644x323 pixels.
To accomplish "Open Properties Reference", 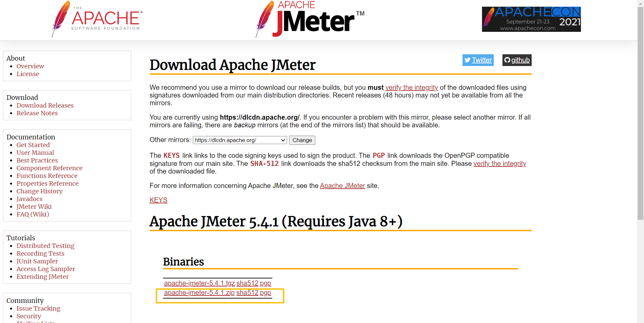I will click(x=48, y=183).
